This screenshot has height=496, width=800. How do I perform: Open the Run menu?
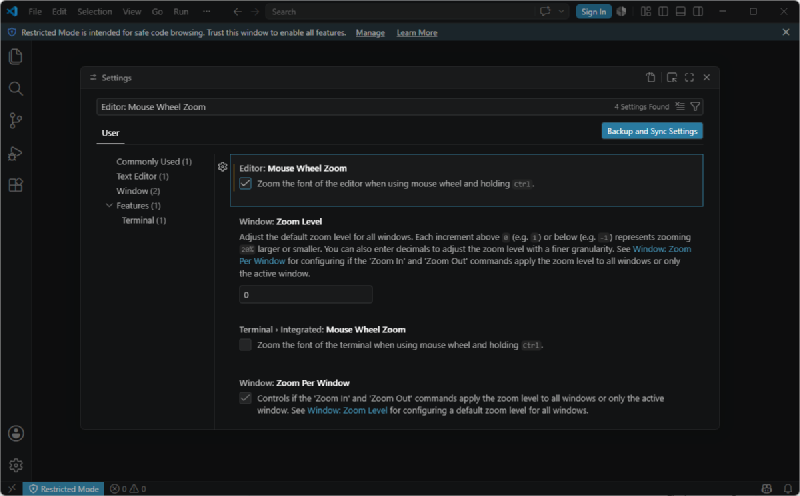181,11
